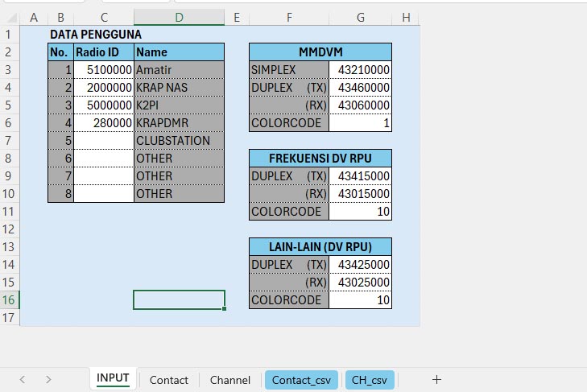Go to the Contact_csv sheet tab

(301, 380)
